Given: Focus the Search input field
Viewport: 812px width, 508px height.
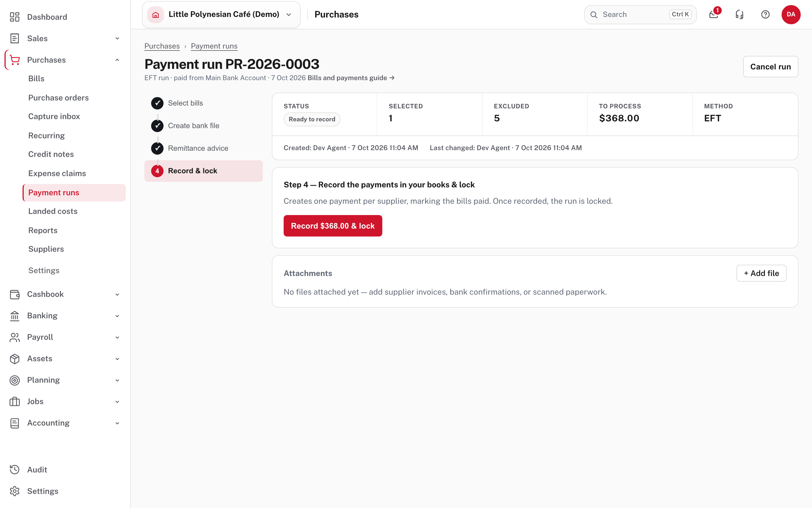Looking at the screenshot, I should 640,14.
